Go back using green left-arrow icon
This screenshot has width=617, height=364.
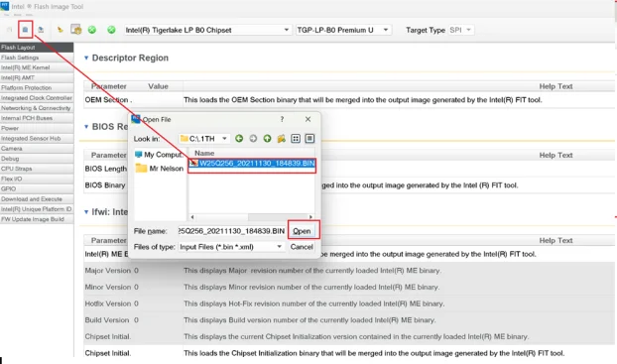[239, 139]
